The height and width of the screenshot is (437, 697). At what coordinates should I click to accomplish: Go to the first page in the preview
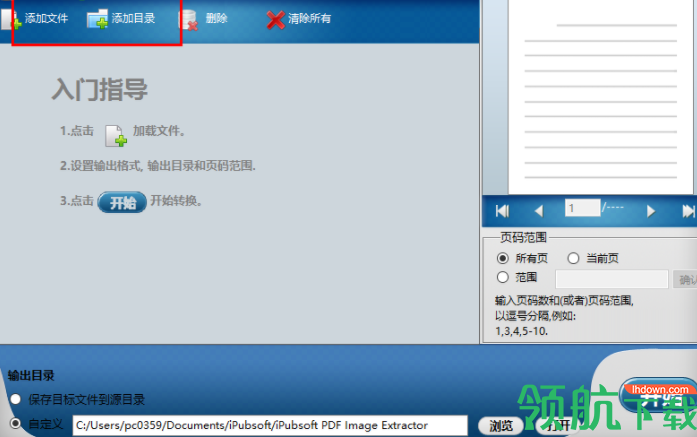pyautogui.click(x=502, y=211)
